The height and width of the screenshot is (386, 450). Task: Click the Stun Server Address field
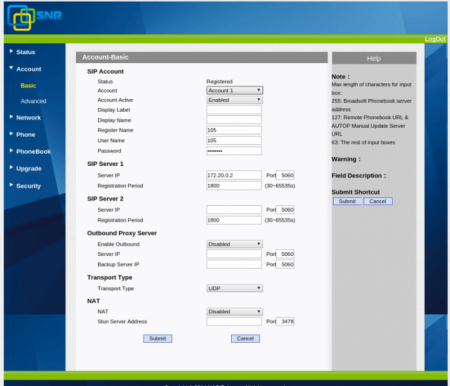point(234,322)
